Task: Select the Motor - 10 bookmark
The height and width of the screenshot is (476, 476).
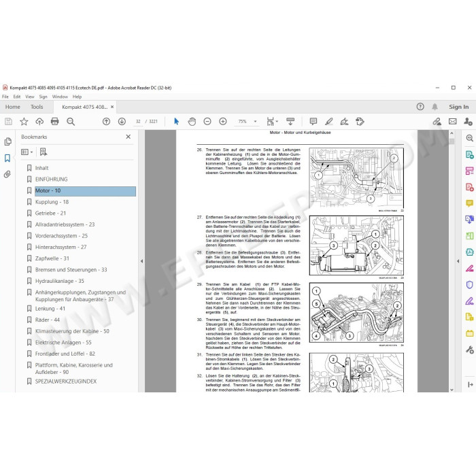Action: (x=85, y=191)
